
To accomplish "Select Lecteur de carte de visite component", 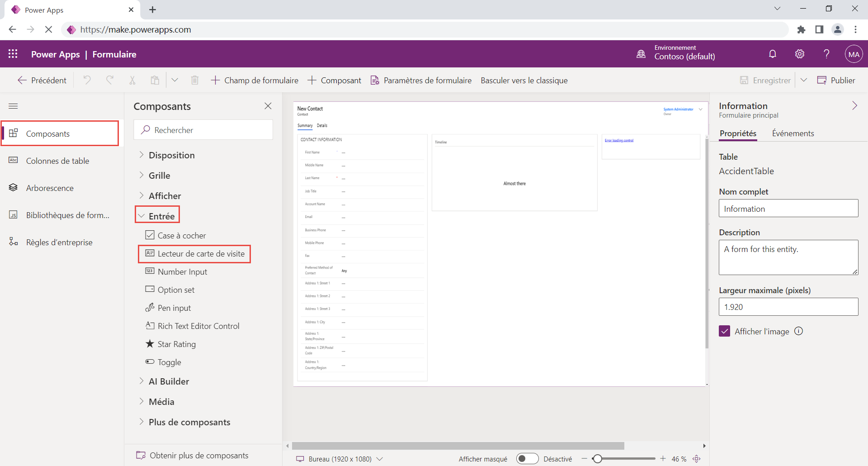I will coord(195,254).
